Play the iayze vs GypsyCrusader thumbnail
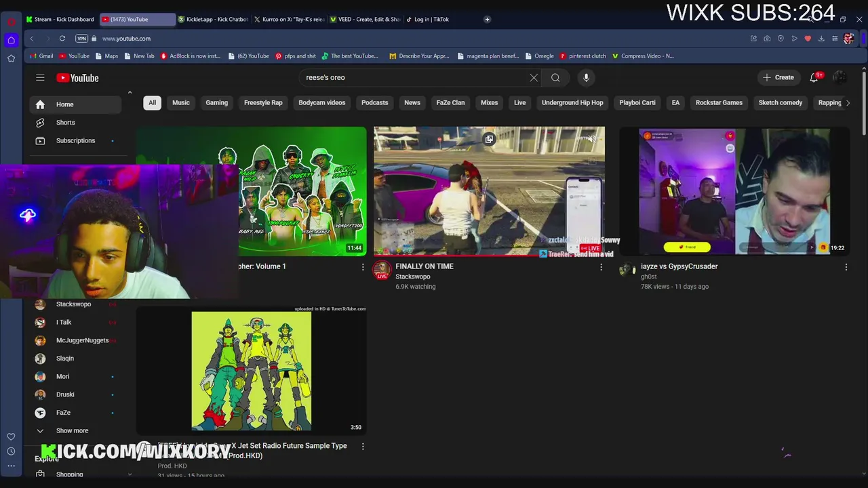 [x=734, y=191]
